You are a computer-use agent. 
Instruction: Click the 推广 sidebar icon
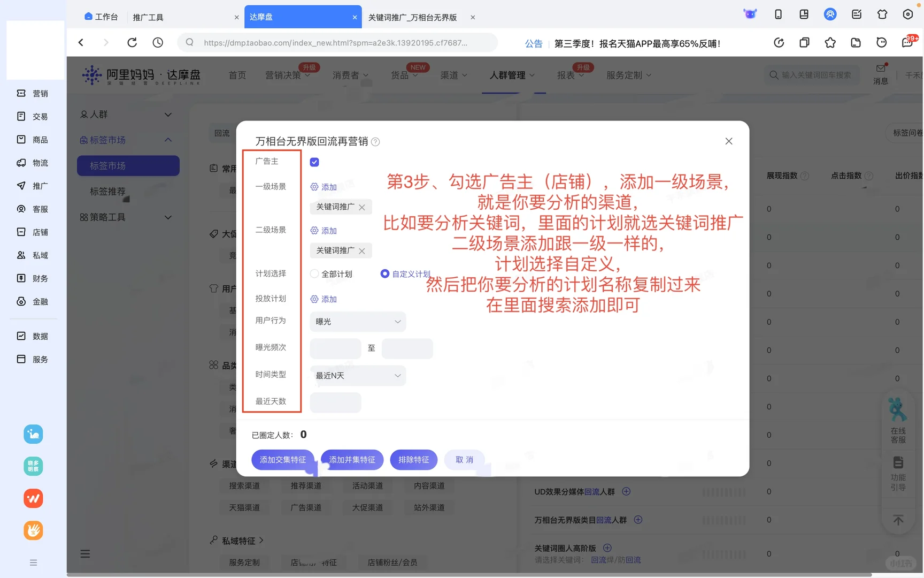coord(33,186)
